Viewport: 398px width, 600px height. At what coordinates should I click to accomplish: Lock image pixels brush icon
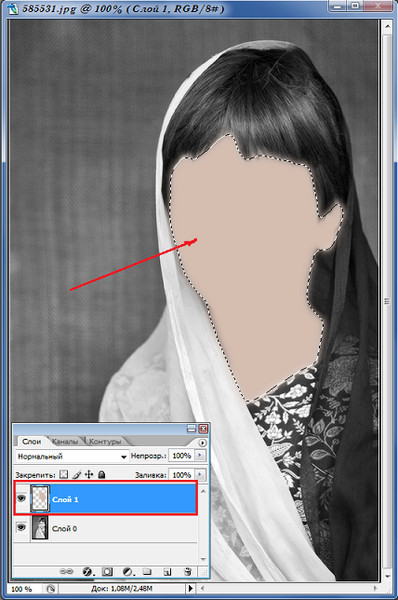77,474
